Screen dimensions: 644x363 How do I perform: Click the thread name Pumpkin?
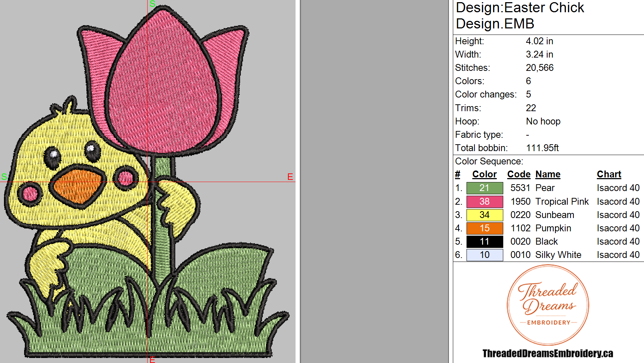(x=553, y=228)
